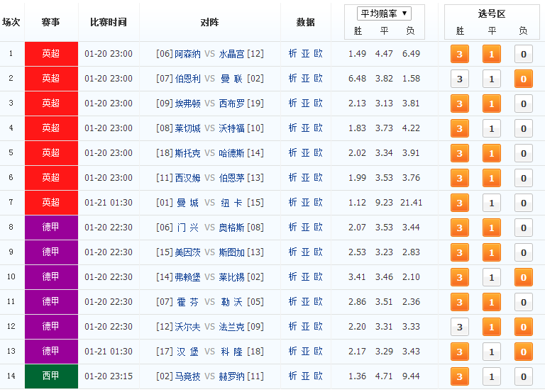Toggle win 3 for 伯恩利 vs 曼联

point(460,79)
